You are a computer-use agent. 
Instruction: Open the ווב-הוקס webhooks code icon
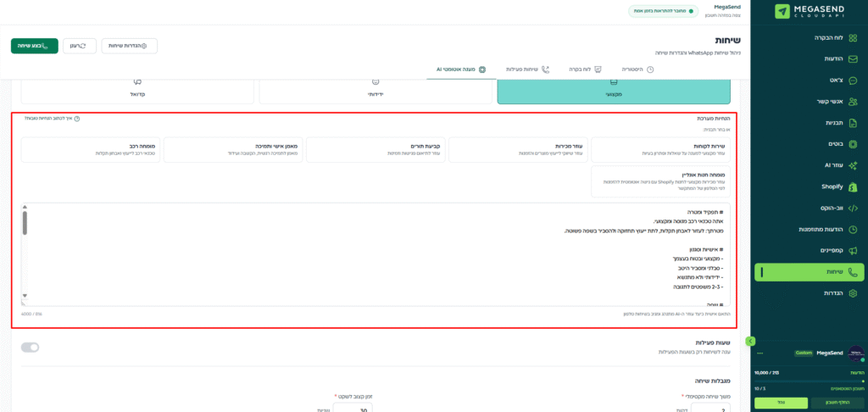pyautogui.click(x=853, y=208)
